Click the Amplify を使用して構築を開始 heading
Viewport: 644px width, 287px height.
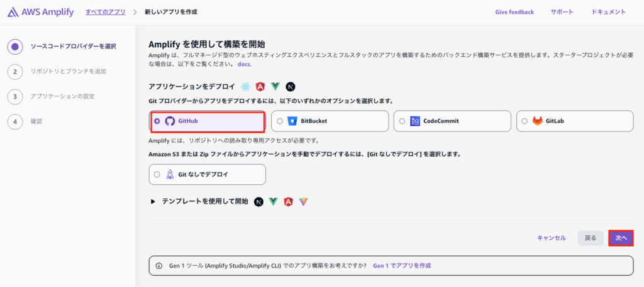click(x=207, y=45)
